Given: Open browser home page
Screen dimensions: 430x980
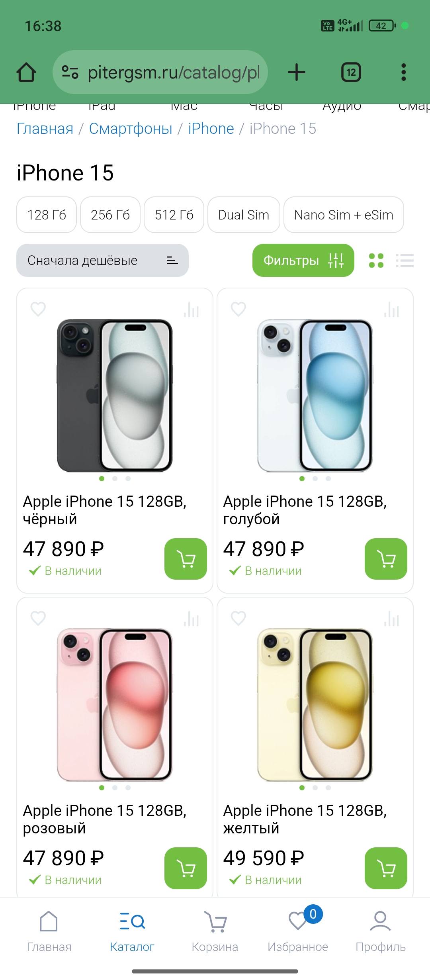Looking at the screenshot, I should click(x=26, y=73).
